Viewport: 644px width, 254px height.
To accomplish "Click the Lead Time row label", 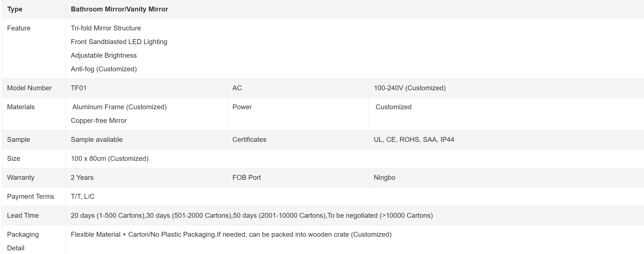I will tap(23, 216).
